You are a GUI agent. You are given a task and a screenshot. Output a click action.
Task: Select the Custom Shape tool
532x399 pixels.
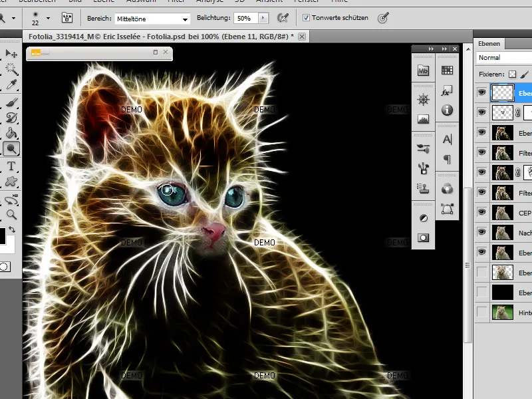(11, 182)
